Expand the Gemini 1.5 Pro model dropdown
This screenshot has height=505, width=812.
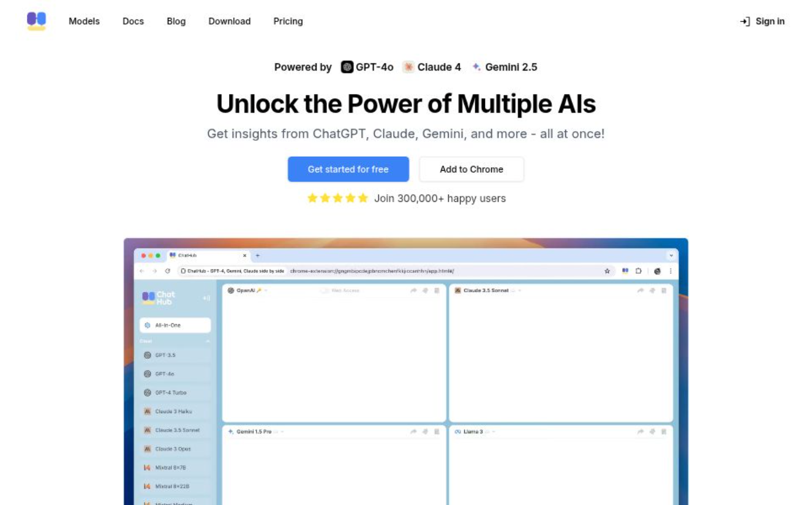click(282, 432)
